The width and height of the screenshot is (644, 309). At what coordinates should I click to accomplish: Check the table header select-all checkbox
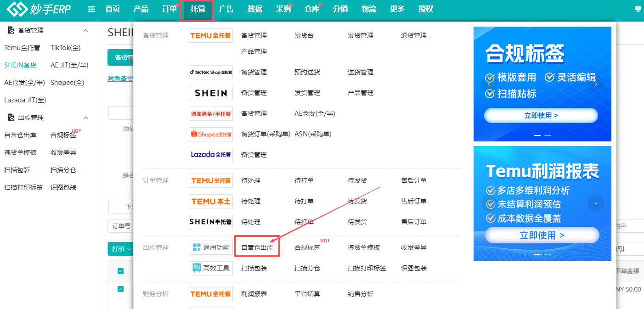pos(120,271)
